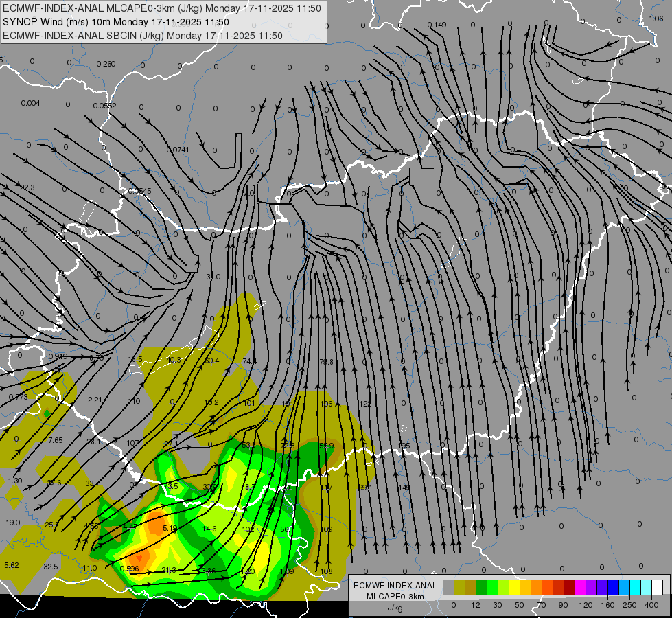Image resolution: width=672 pixels, height=618 pixels.
Task: Click the map value 0.004
Action: (x=30, y=103)
